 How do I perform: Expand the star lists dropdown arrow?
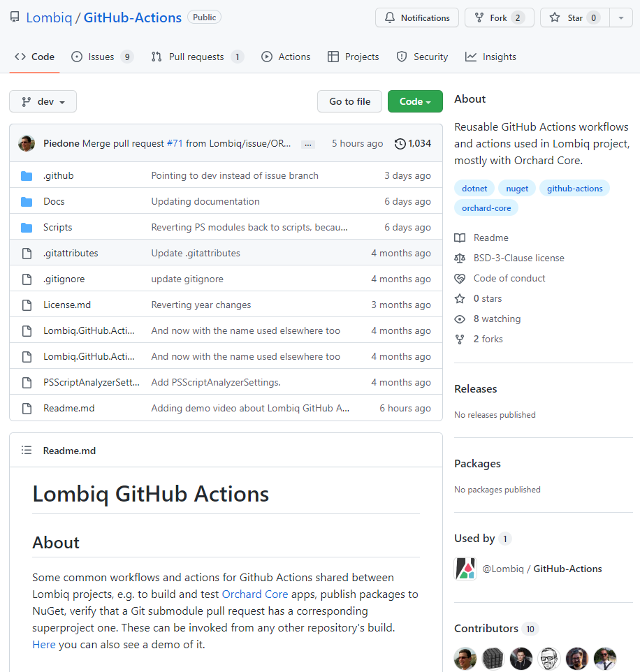[620, 17]
